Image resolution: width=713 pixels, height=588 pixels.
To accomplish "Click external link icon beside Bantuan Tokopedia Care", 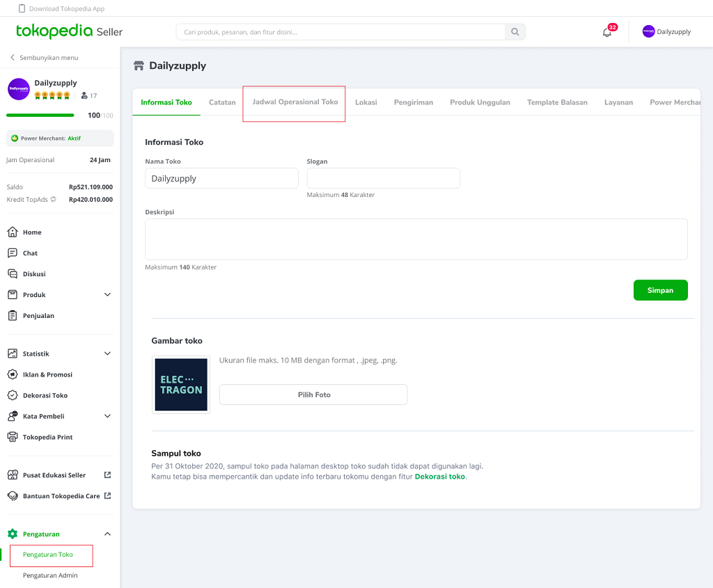I will [x=107, y=495].
